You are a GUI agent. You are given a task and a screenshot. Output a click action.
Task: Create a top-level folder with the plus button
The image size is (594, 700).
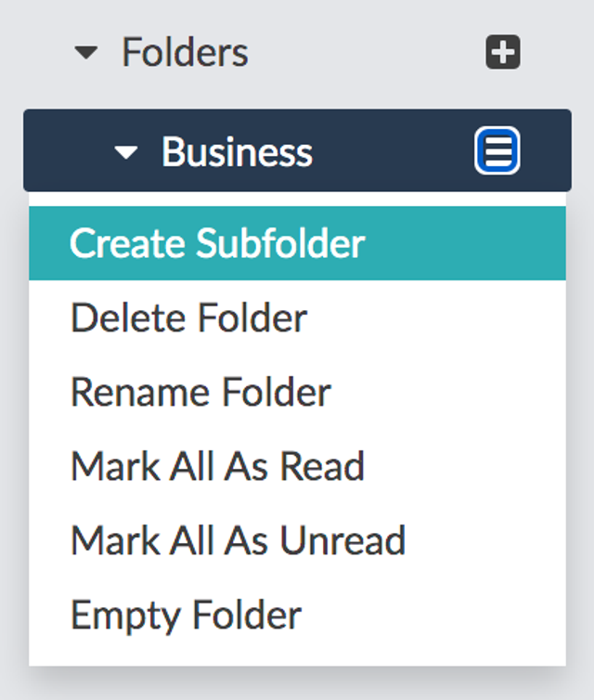coord(503,52)
